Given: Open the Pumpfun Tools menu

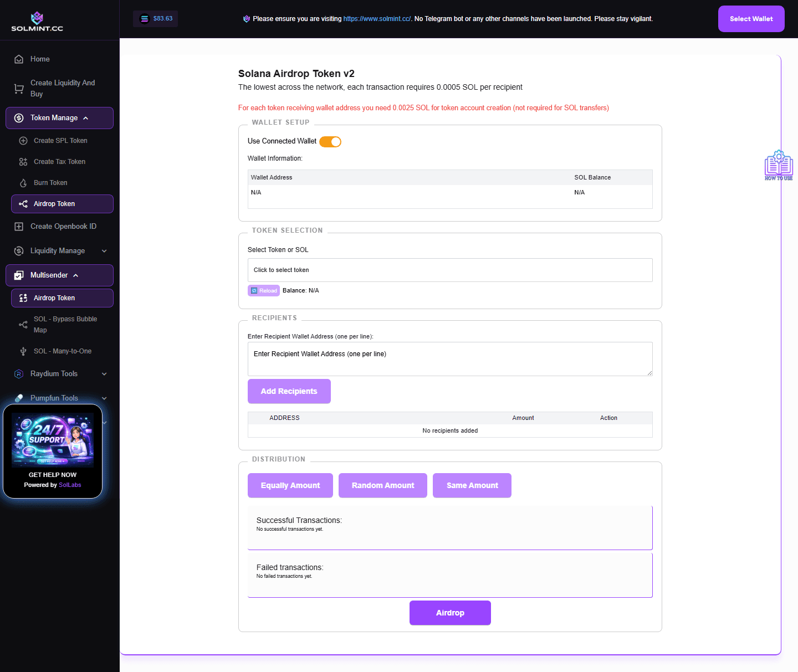Looking at the screenshot, I should coord(59,398).
